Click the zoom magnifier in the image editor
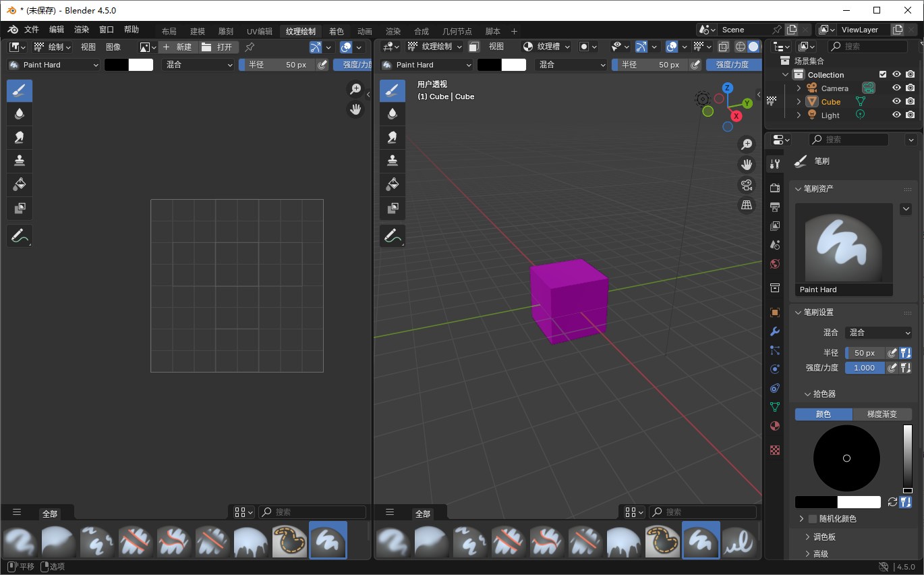The image size is (924, 575). coord(355,89)
